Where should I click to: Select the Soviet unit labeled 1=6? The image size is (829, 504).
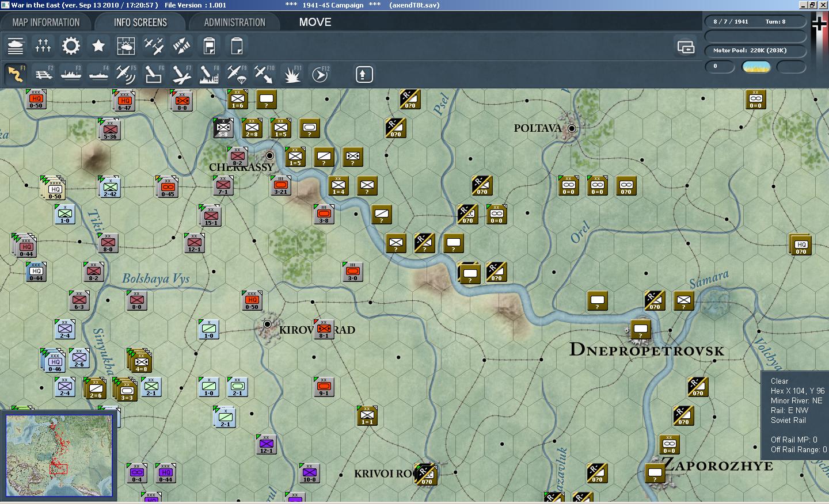(x=238, y=99)
